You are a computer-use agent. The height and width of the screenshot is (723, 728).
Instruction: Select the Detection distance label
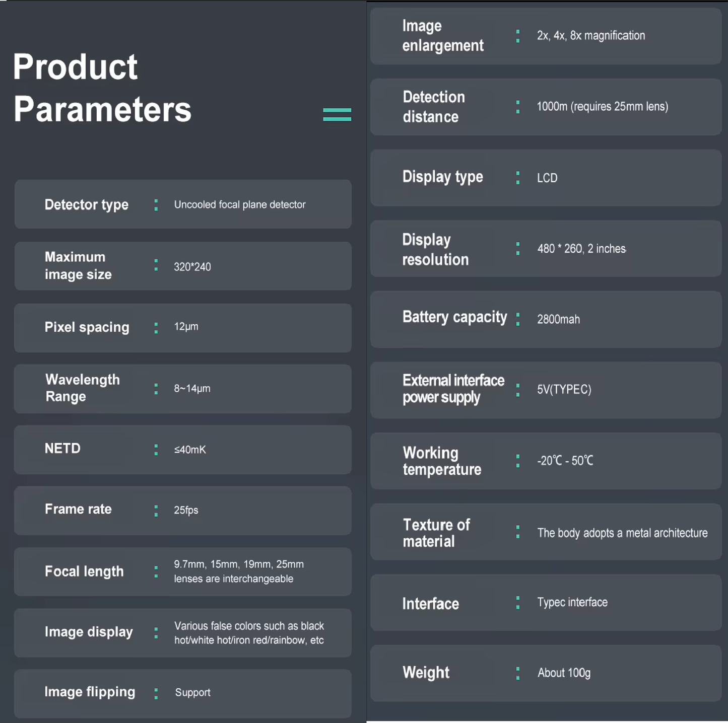point(433,107)
